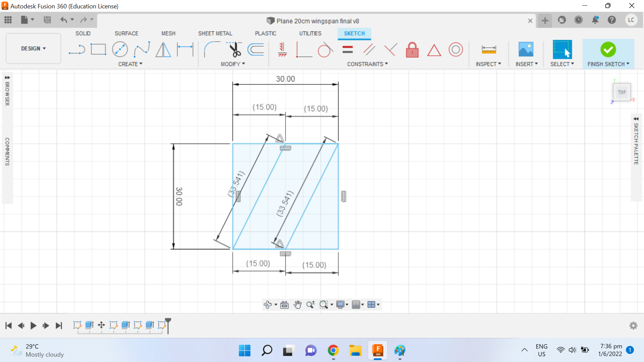This screenshot has width=644, height=362.
Task: Expand the DESIGN workspace selector
Action: [33, 48]
